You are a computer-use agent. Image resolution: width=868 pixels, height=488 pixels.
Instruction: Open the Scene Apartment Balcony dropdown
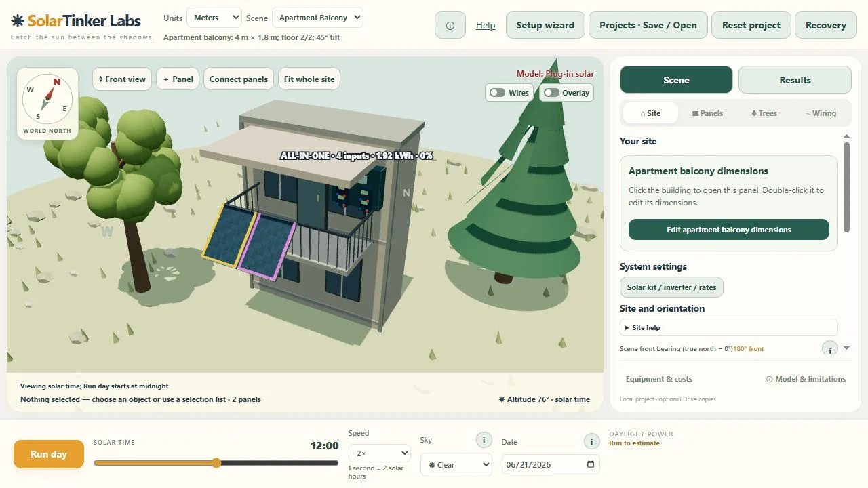pos(317,18)
